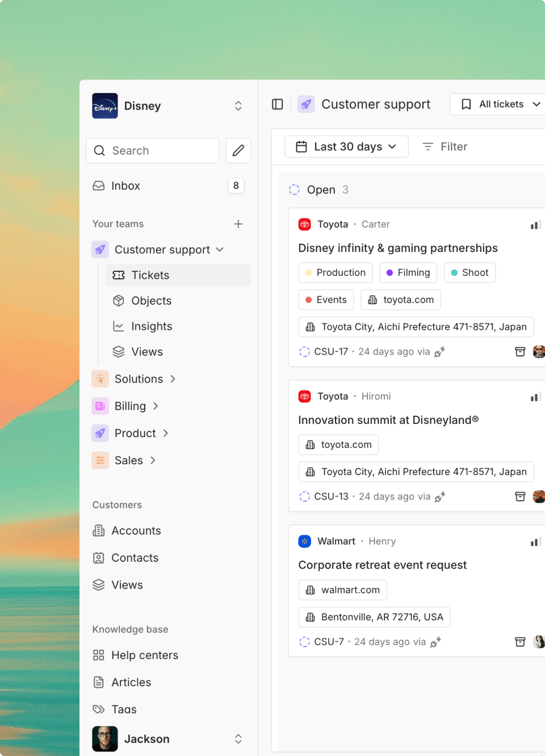
Task: Click the Filming tag
Action: coord(408,273)
